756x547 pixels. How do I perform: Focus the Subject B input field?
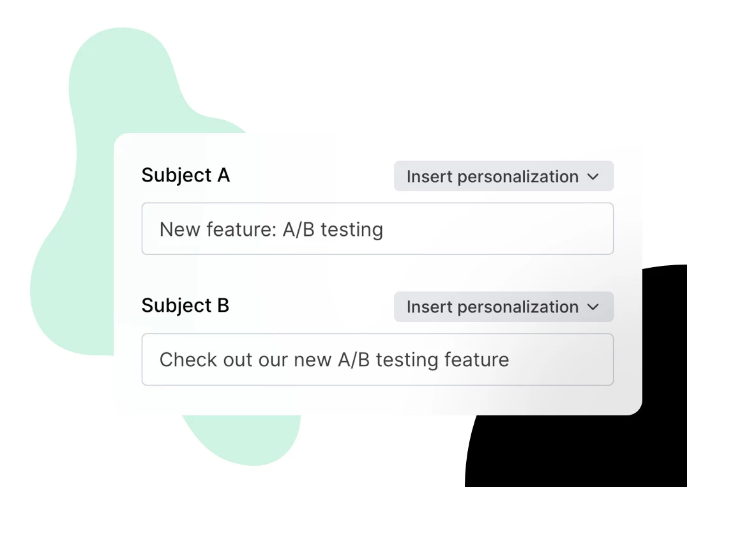(x=377, y=359)
